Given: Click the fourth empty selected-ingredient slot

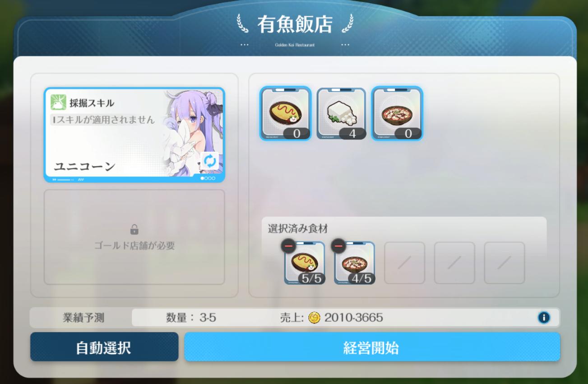Looking at the screenshot, I should tap(454, 263).
